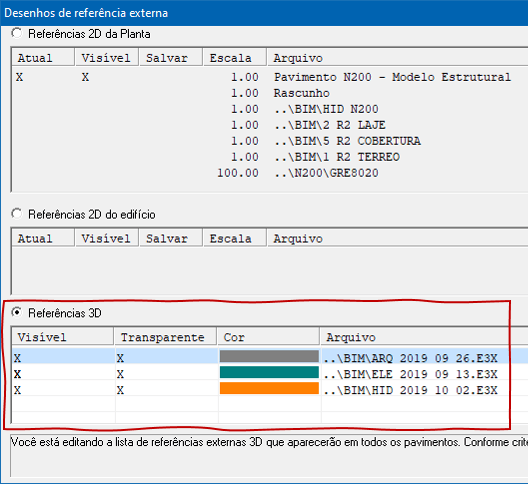Select the ..\BIM\5 R2 COBERTURA row

tap(270, 141)
